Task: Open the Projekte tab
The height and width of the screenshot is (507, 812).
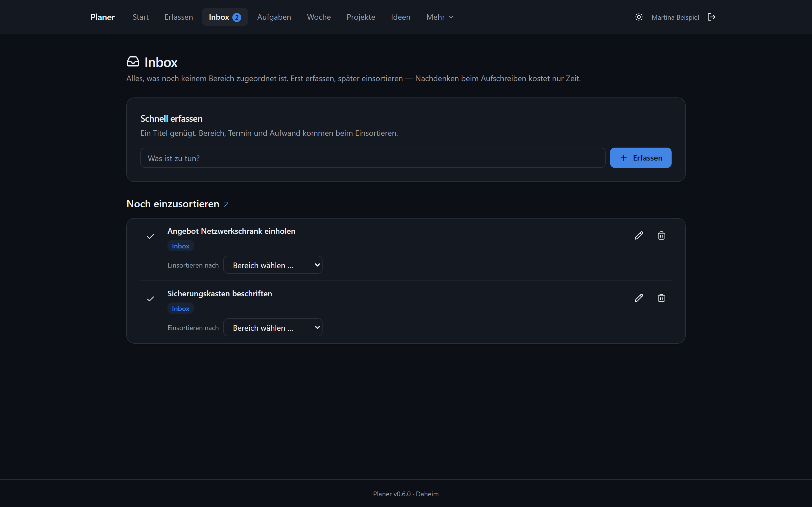Action: click(x=361, y=17)
